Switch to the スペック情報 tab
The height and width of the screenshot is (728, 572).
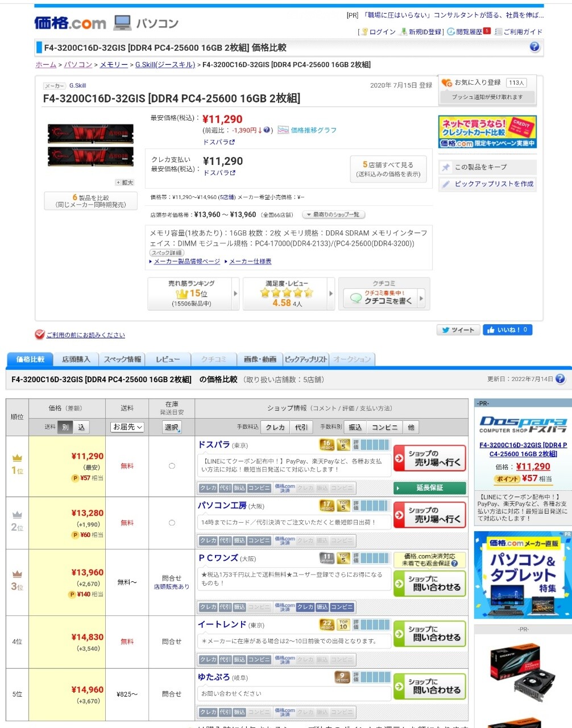click(122, 359)
